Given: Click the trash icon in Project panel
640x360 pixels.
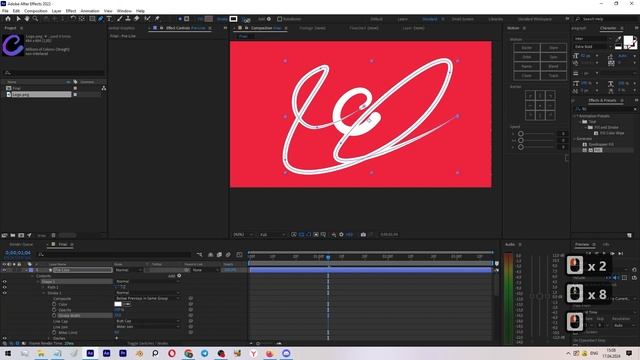Looking at the screenshot, I should click(x=53, y=236).
